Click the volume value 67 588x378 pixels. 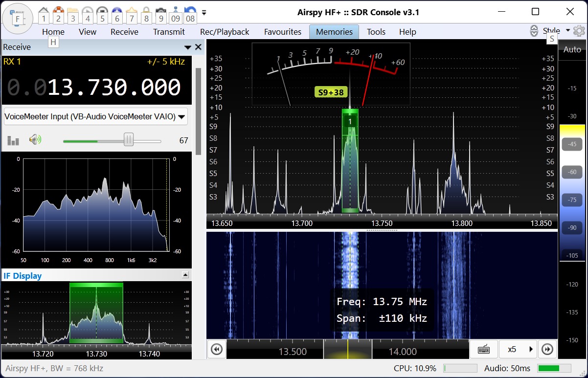tap(183, 140)
